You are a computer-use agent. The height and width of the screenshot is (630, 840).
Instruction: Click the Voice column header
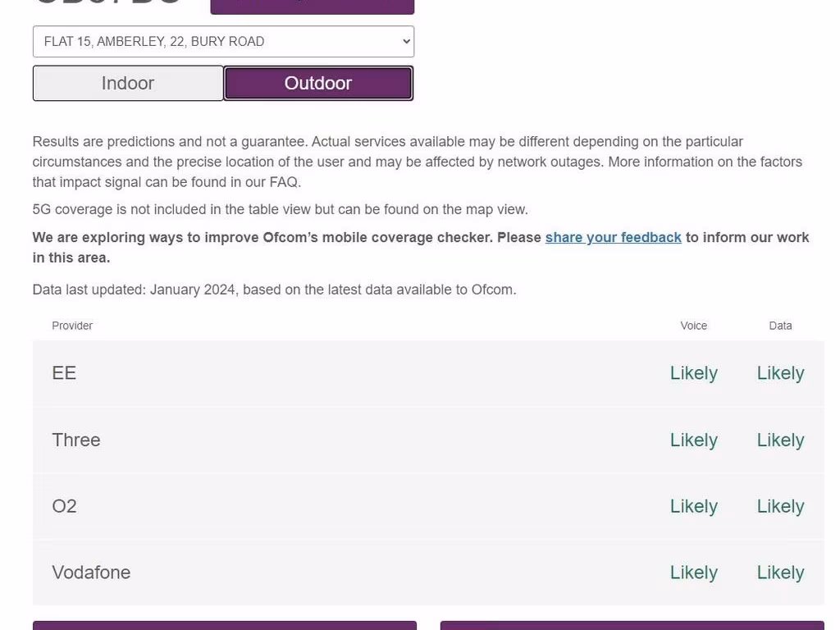pos(693,326)
